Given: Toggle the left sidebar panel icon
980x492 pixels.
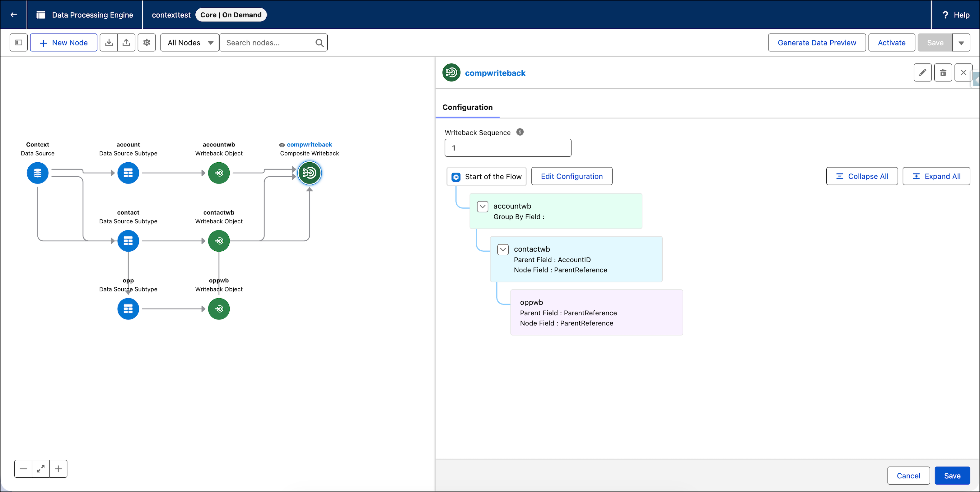Looking at the screenshot, I should pyautogui.click(x=19, y=43).
